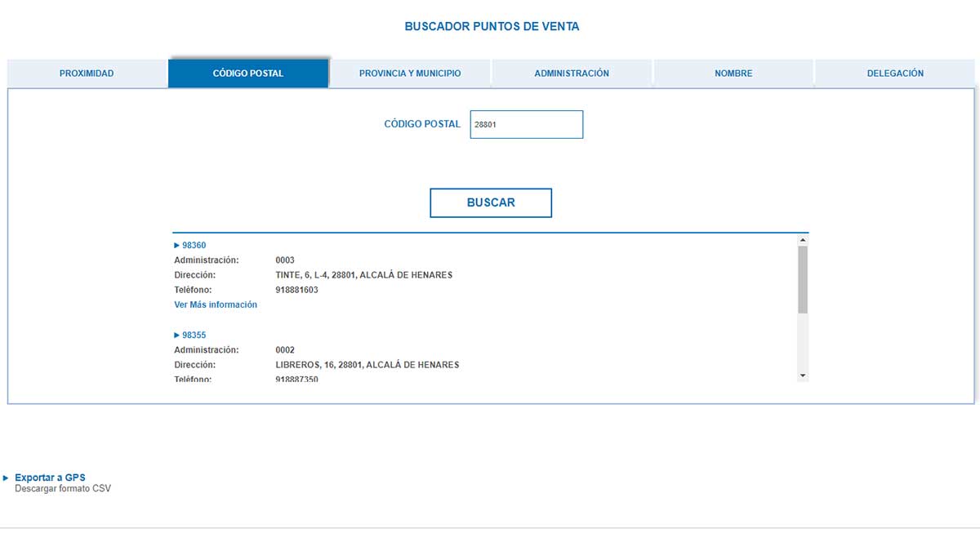Image resolution: width=980 pixels, height=551 pixels.
Task: Open the PROVINCIA Y MUNICIPIO tab
Action: coord(410,73)
